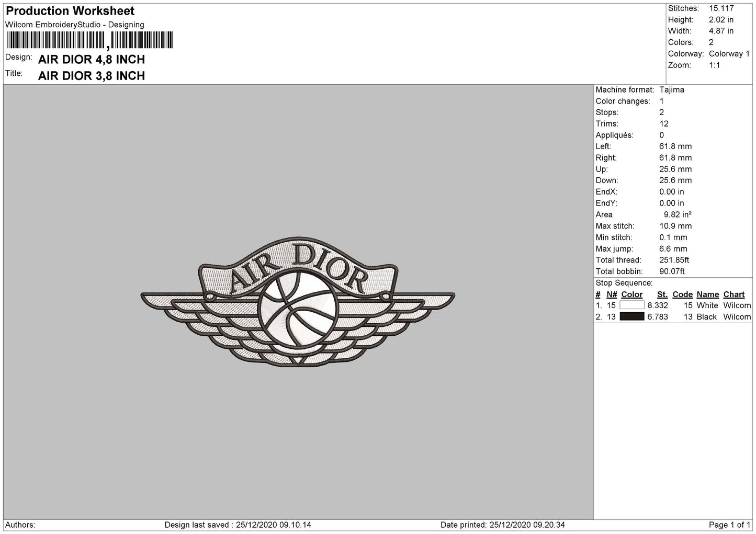Image resolution: width=756 pixels, height=534 pixels.
Task: Click title 'AIR DIOR 3,8 INCH'
Action: click(92, 76)
